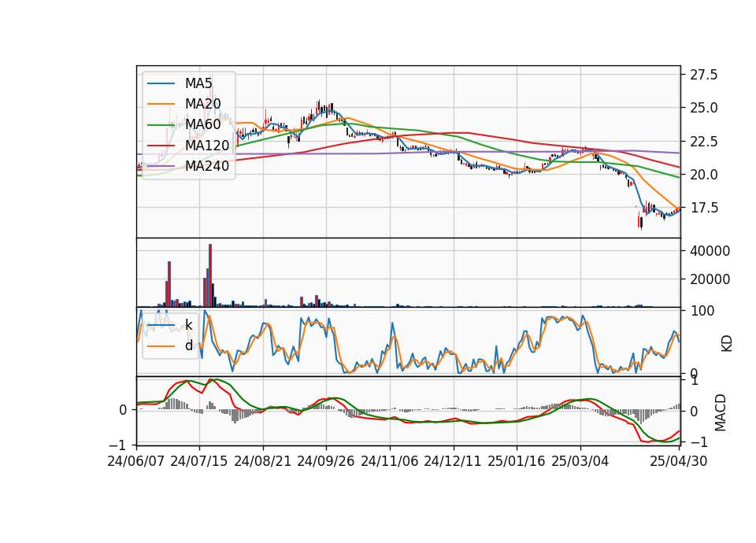Click the orange MA20 legend line sample

(161, 104)
